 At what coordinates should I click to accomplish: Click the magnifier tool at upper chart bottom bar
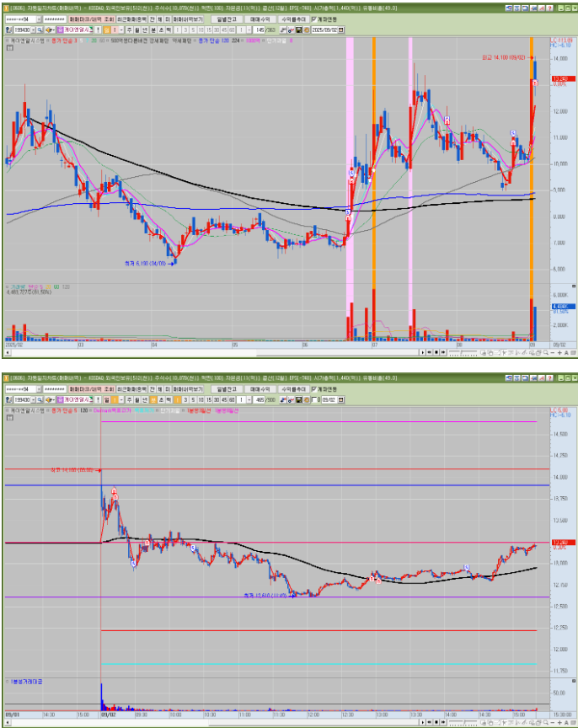coord(545,353)
